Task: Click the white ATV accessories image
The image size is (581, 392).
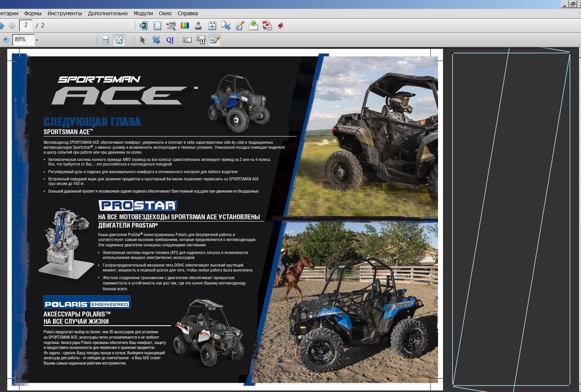Action: coord(209,333)
